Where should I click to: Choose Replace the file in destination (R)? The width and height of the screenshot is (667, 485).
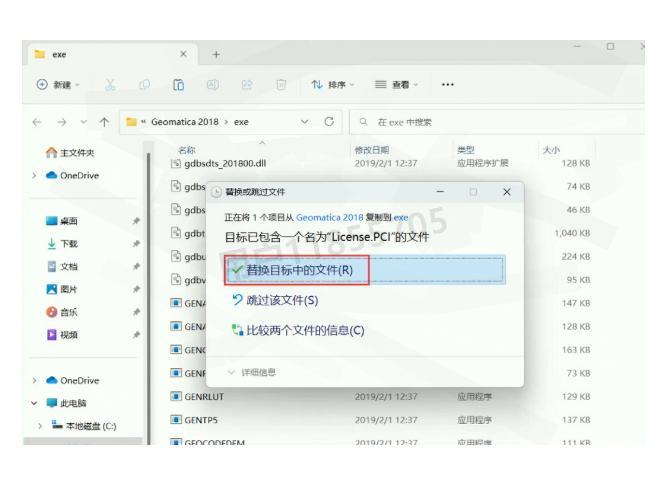(365, 270)
